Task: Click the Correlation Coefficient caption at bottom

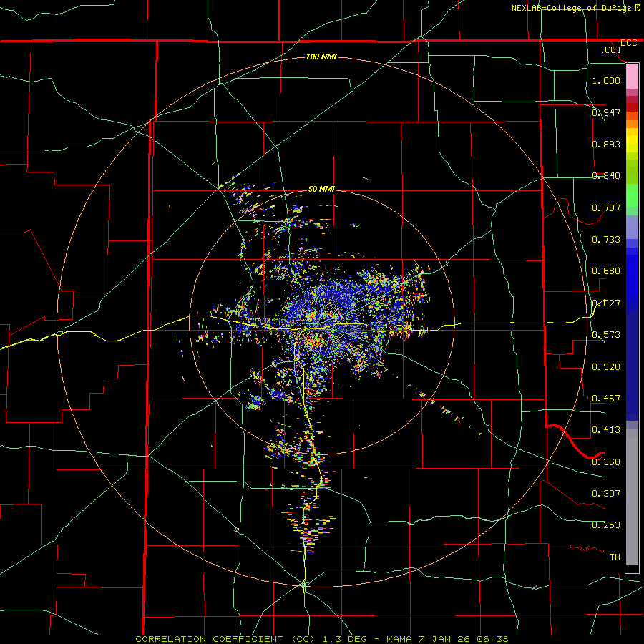Action: [x=322, y=639]
